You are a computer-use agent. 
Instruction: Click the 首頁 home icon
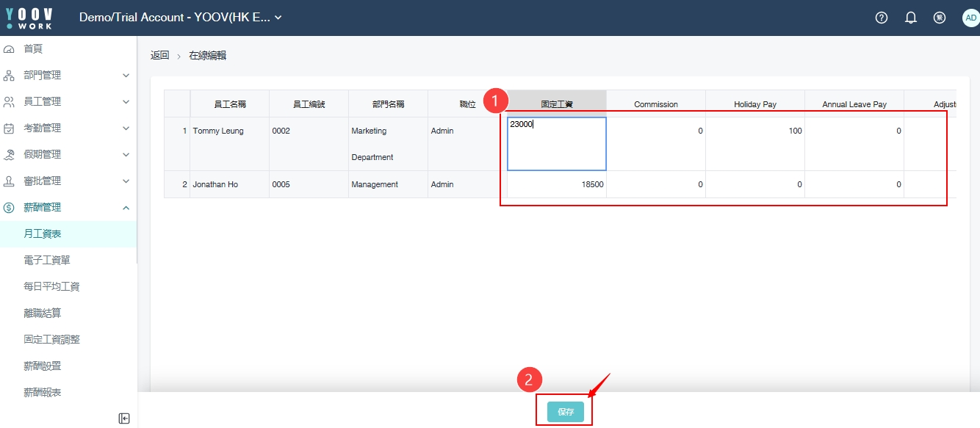10,49
